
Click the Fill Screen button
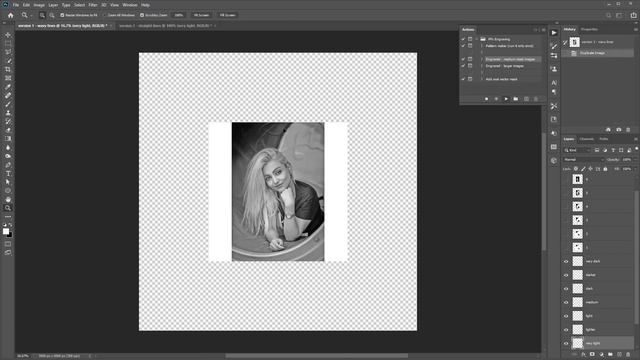pyautogui.click(x=227, y=15)
